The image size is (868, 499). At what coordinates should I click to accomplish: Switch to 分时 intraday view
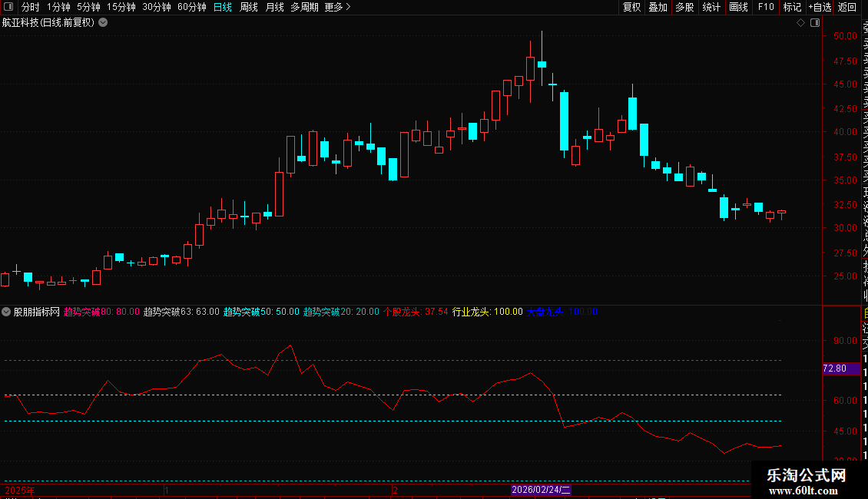pyautogui.click(x=31, y=7)
